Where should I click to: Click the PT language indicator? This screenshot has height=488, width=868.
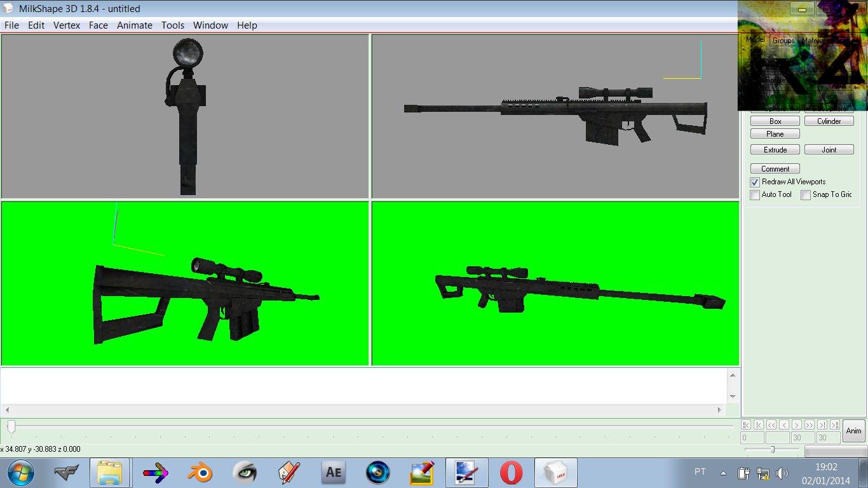point(700,472)
